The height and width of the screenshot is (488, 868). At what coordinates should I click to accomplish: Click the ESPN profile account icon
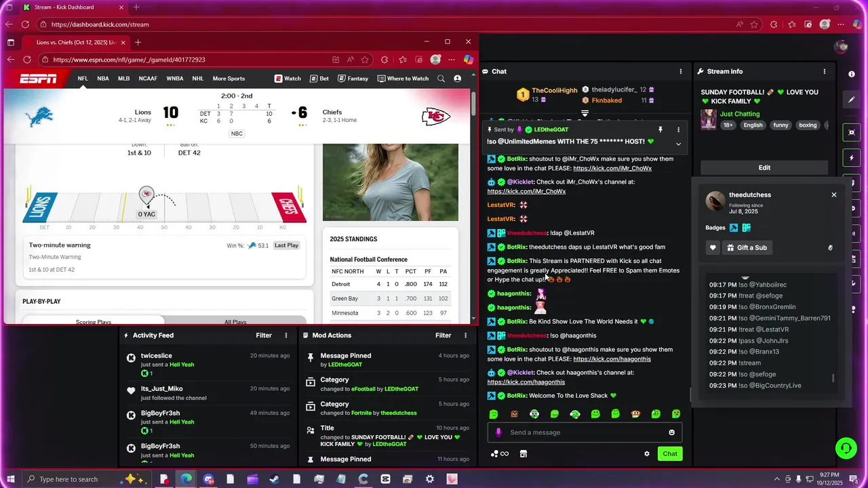tap(458, 79)
